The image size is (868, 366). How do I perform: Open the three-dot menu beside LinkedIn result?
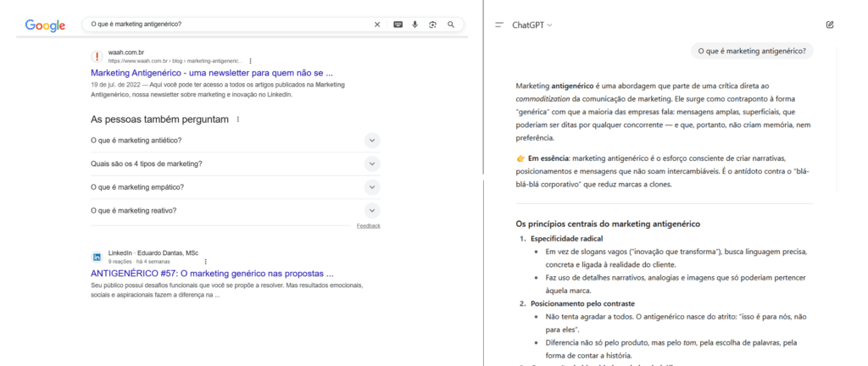click(206, 261)
